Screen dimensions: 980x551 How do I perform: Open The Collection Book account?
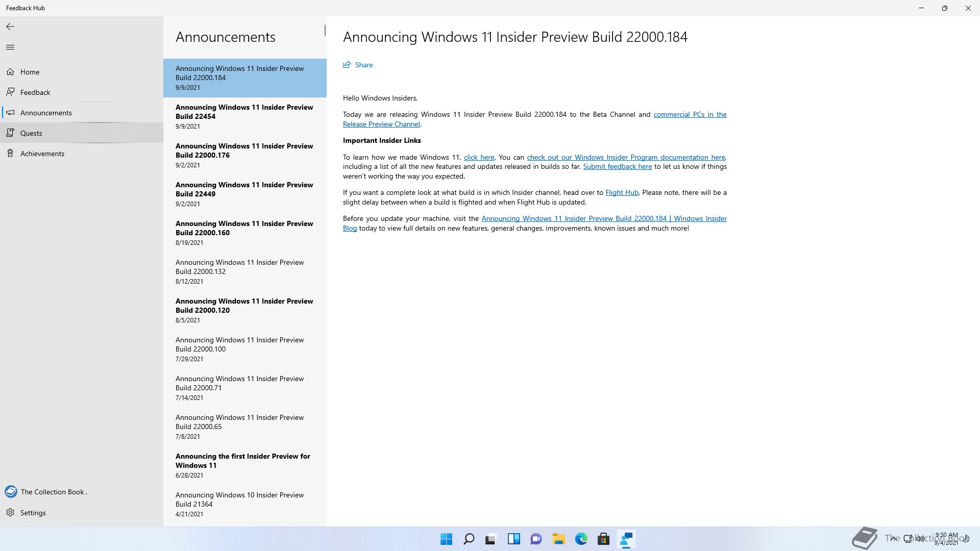[x=82, y=492]
